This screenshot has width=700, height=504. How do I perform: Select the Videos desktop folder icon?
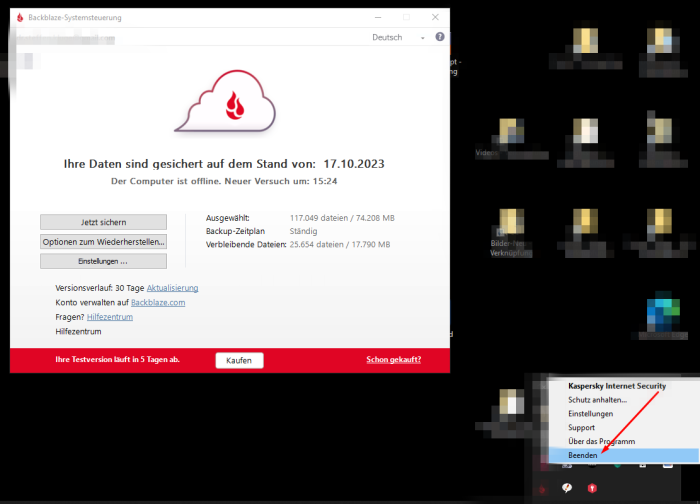[x=512, y=138]
